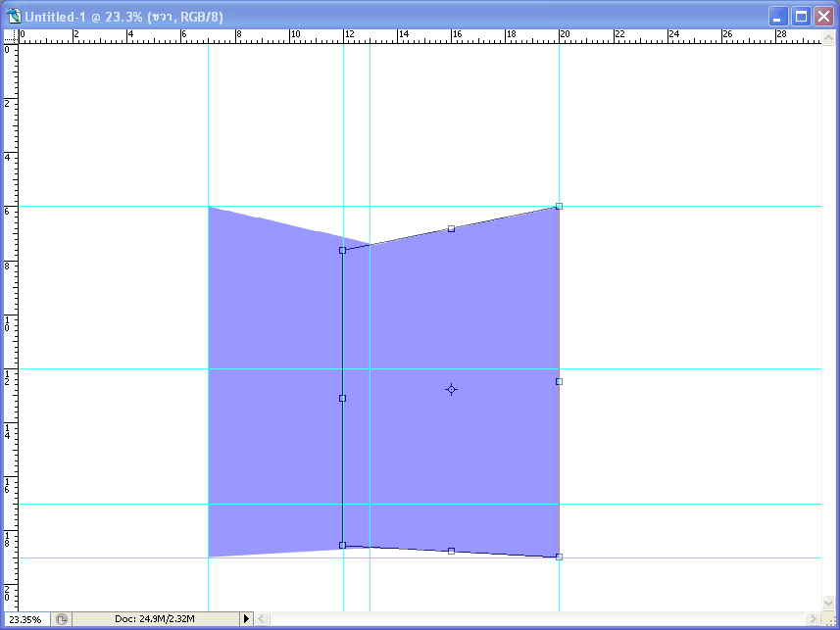Viewport: 840px width, 630px height.
Task: Click the horizontal scrollbar left arrow
Action: pos(262,619)
